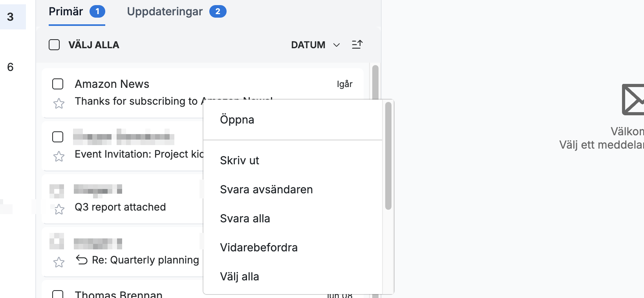This screenshot has width=644, height=298.
Task: Star the Re: Quarterly planning email
Action: coord(59,262)
